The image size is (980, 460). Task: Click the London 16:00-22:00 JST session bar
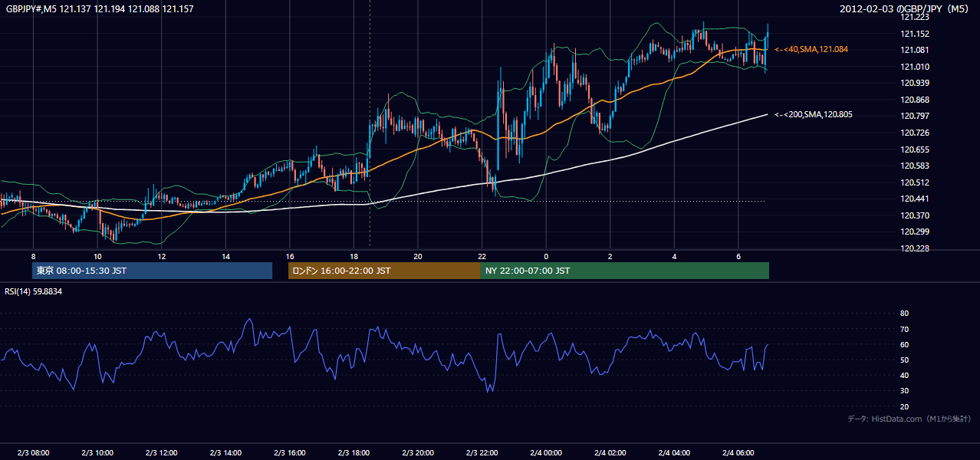coord(384,271)
